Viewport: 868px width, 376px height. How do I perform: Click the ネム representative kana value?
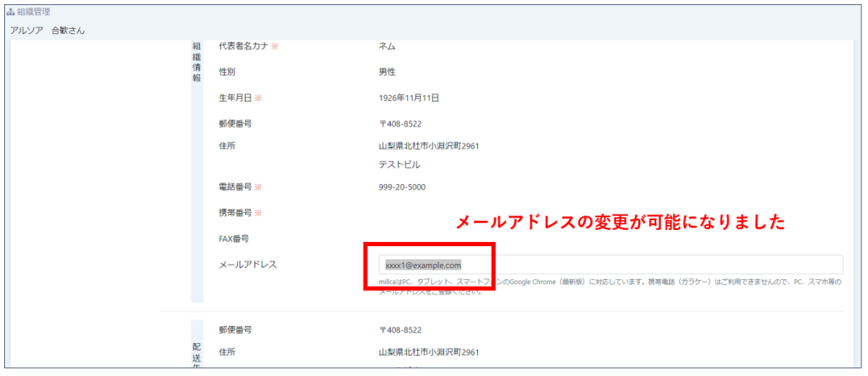pos(387,46)
